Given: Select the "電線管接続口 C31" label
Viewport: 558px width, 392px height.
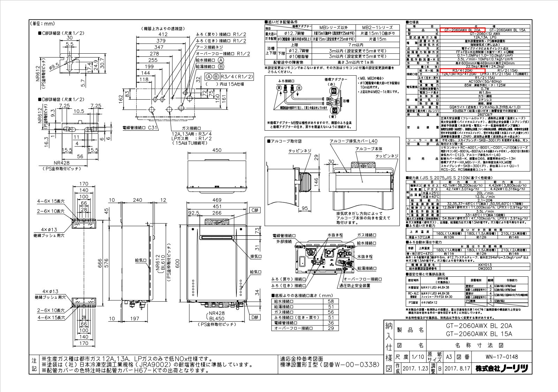Looking at the screenshot, I should tap(140, 128).
